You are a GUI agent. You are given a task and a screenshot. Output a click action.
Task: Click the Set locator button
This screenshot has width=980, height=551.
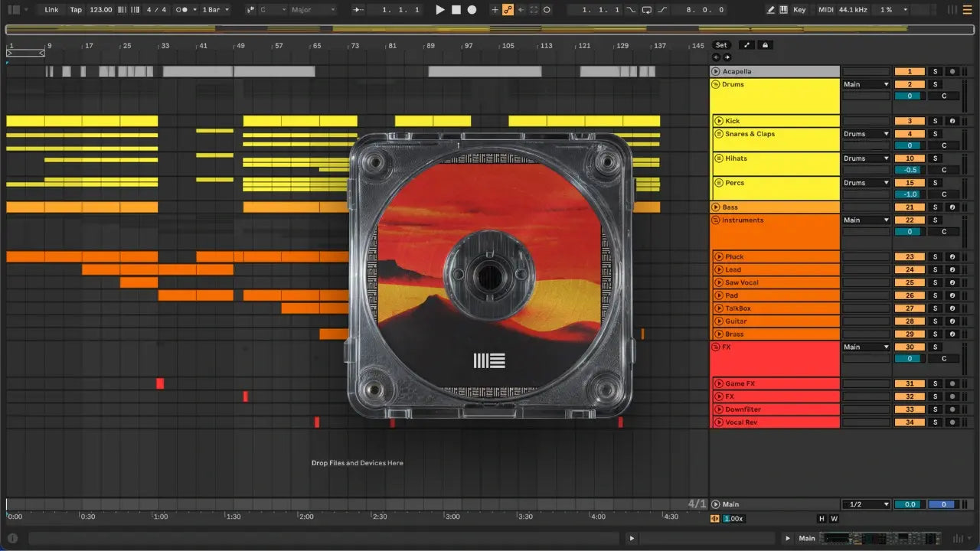721,45
